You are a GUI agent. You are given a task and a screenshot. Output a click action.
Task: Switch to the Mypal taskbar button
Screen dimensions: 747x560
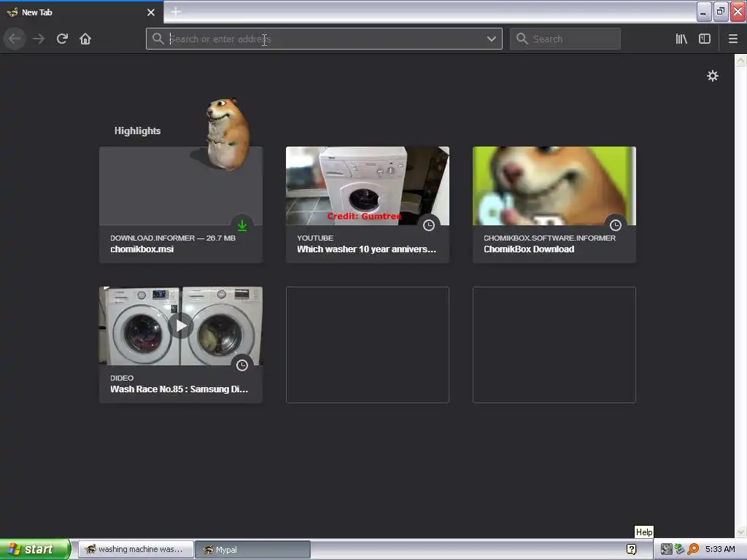(253, 549)
